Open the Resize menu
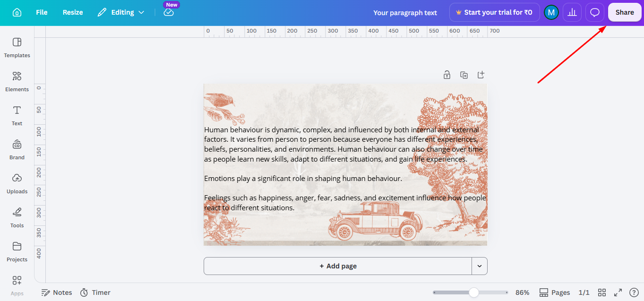This screenshot has width=644, height=301. [73, 12]
